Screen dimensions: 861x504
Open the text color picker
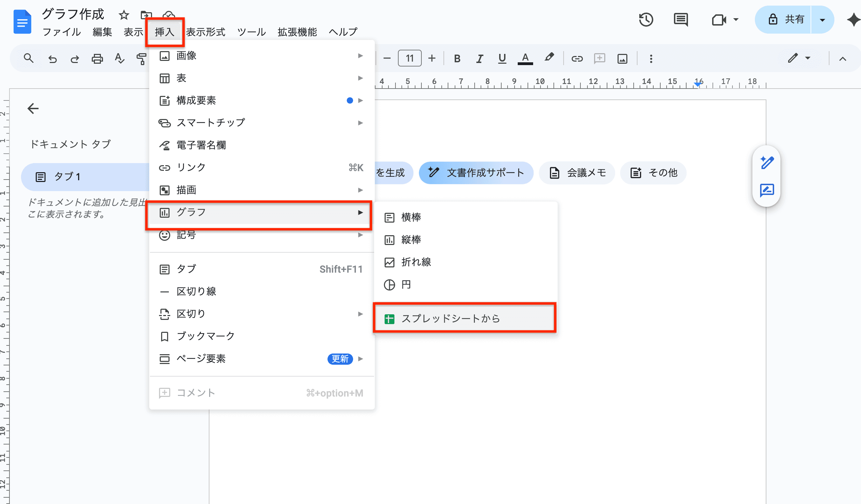[524, 58]
